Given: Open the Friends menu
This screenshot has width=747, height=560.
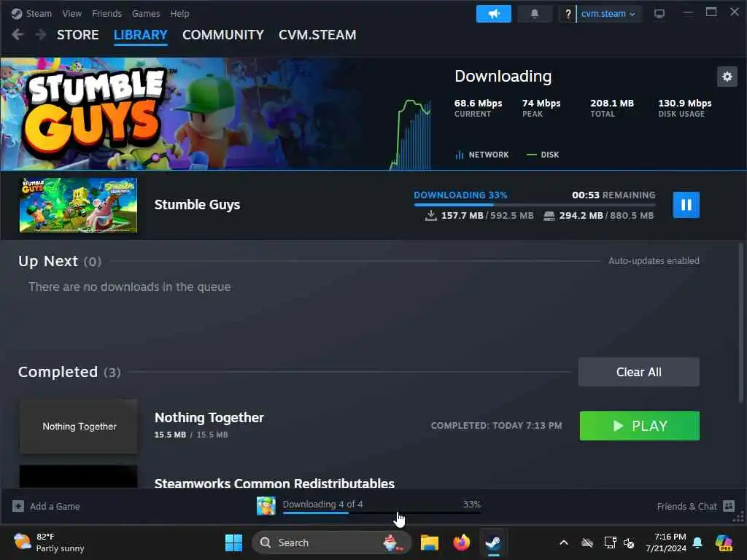Looking at the screenshot, I should click(107, 13).
